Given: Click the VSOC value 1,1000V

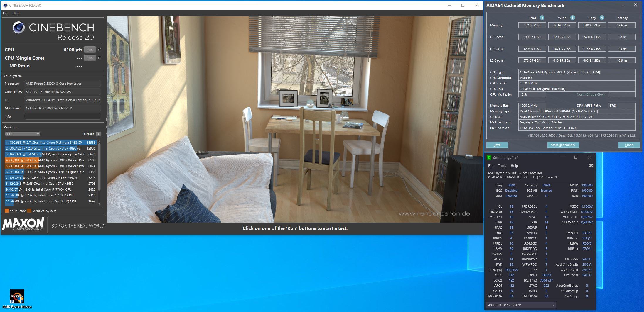Looking at the screenshot, I should tap(587, 206).
